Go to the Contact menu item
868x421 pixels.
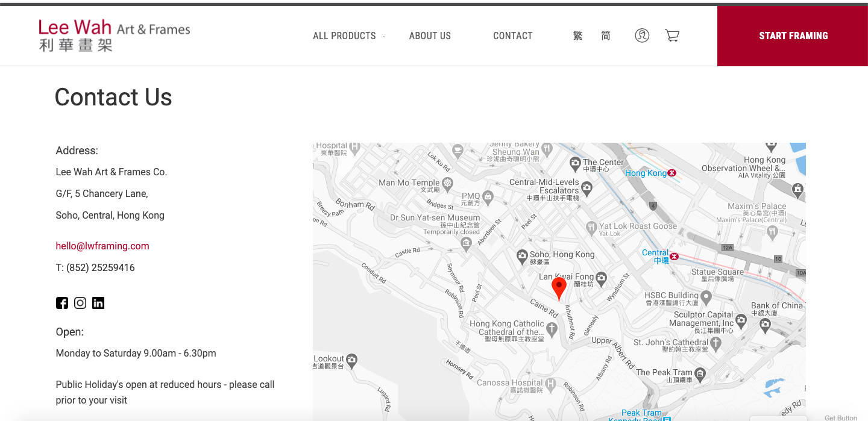click(x=512, y=36)
